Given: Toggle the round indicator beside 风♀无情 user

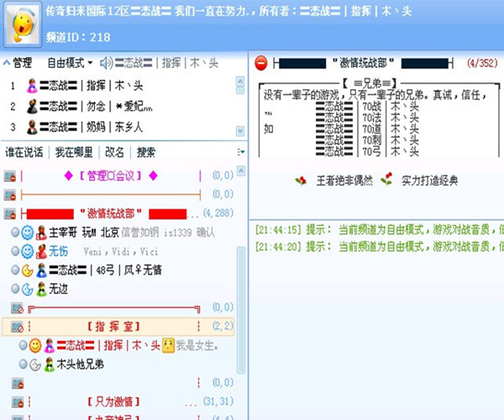Looking at the screenshot, I should click(x=14, y=270).
